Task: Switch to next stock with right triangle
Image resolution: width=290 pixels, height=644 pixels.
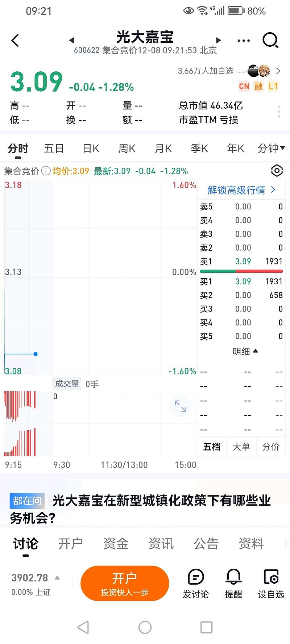Action: tap(218, 40)
